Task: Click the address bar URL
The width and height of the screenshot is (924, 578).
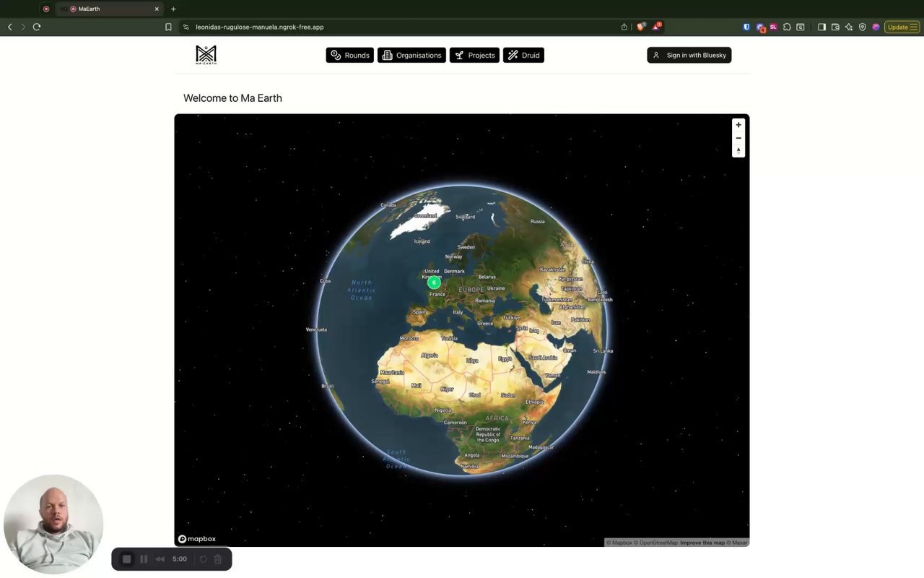Action: pyautogui.click(x=260, y=27)
